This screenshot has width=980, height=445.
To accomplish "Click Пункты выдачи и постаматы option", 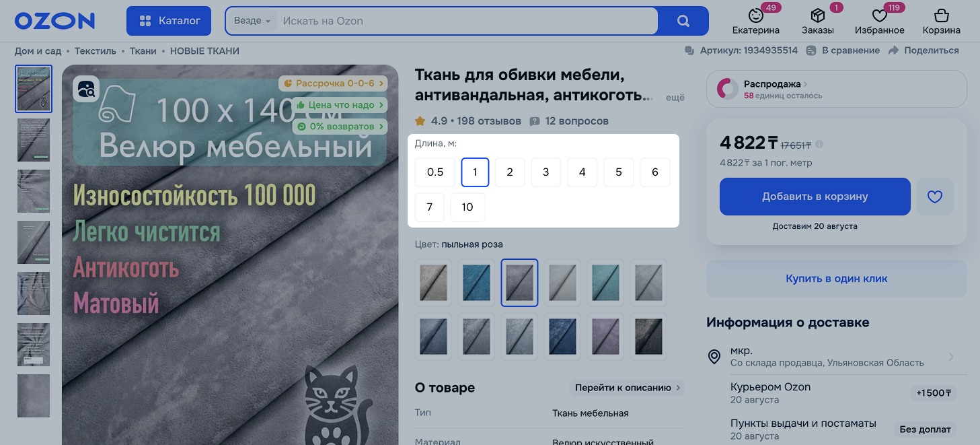I will pyautogui.click(x=803, y=423).
